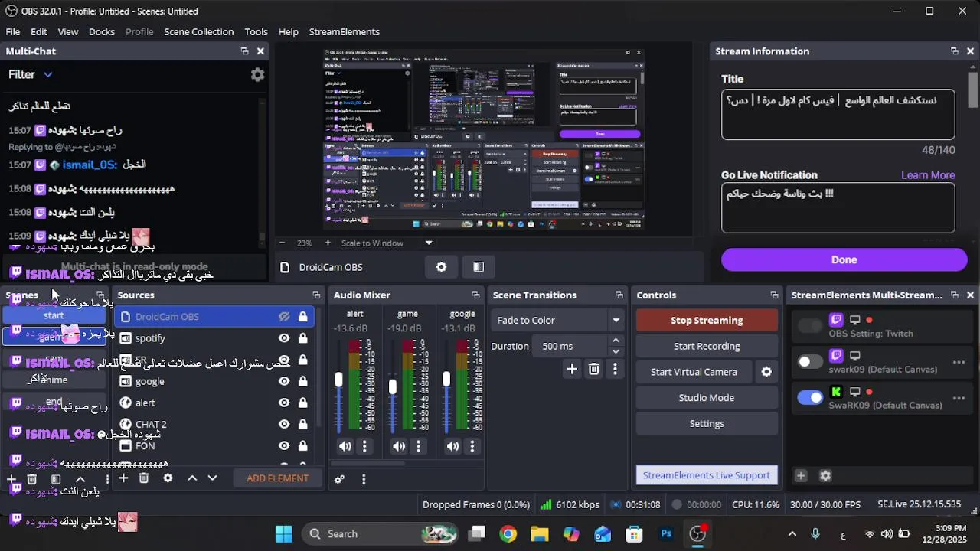Screen dimensions: 980x551
Task: Undock the Scene Transitions panel
Action: click(619, 295)
